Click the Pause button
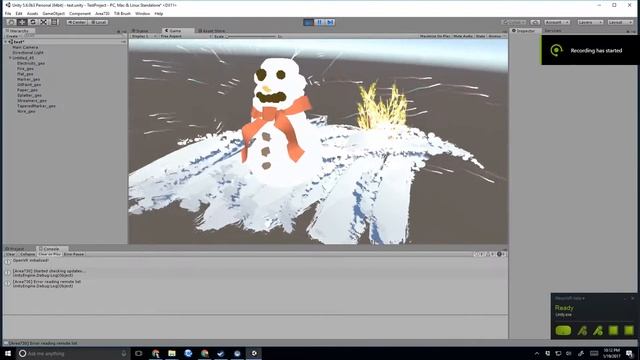Viewport: 640px width, 360px height. (x=320, y=22)
